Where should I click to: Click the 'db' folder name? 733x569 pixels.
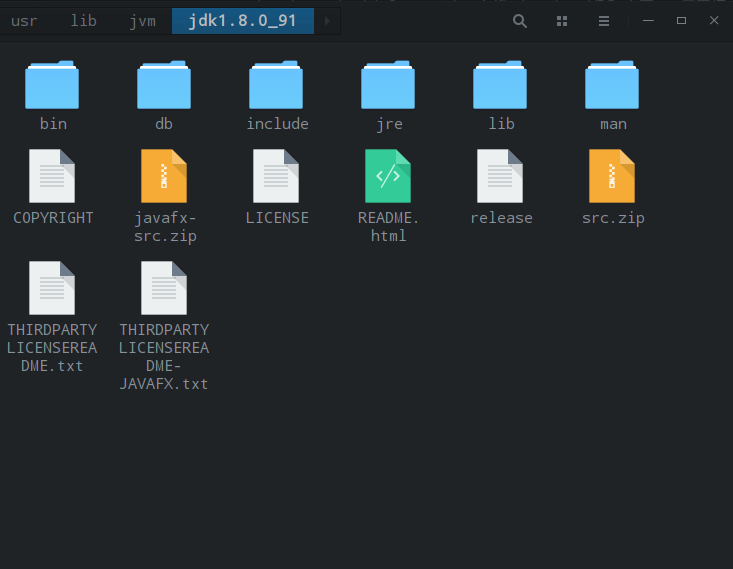(x=164, y=124)
